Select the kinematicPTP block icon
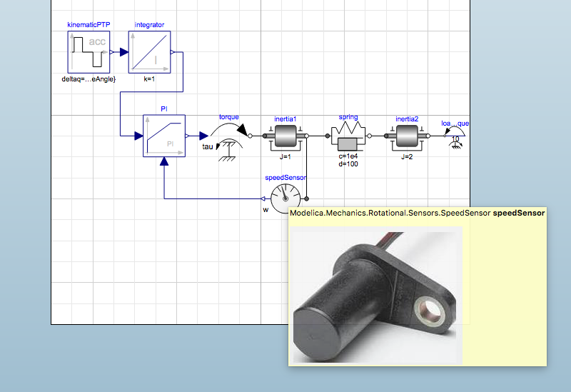Viewport: 571px width, 392px height. (x=89, y=52)
